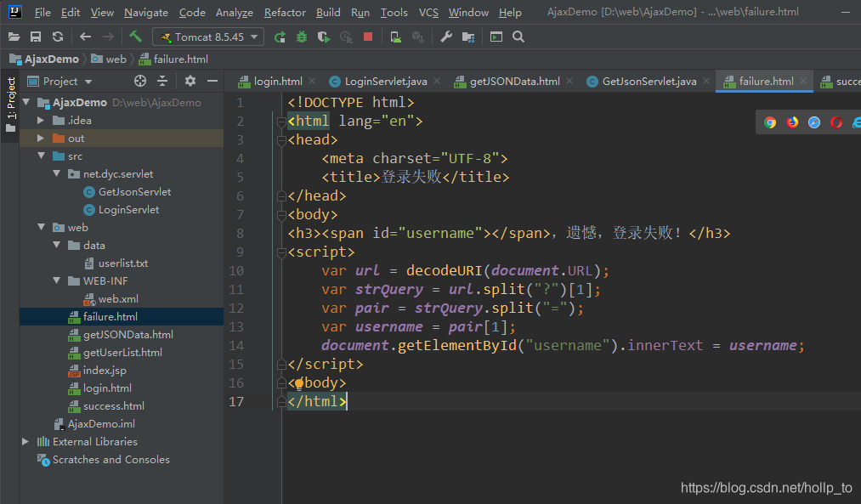
Task: Open preview in Firefox browser icon
Action: click(x=792, y=122)
